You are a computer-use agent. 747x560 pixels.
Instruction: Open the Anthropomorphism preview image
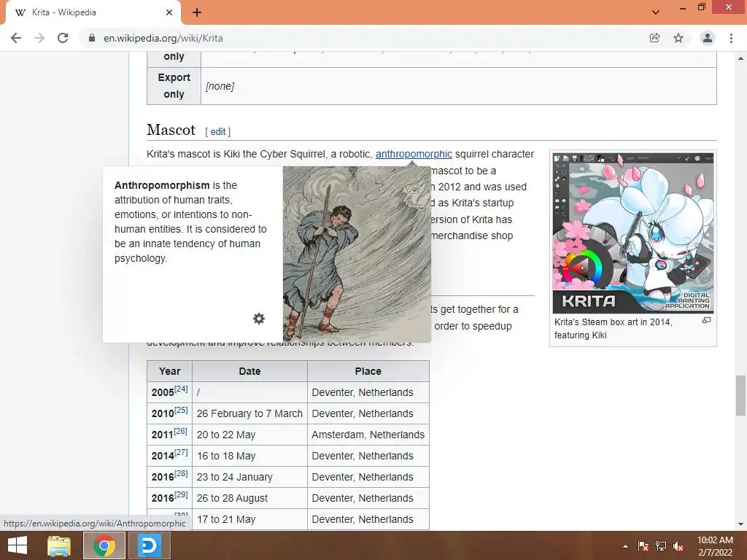[357, 254]
